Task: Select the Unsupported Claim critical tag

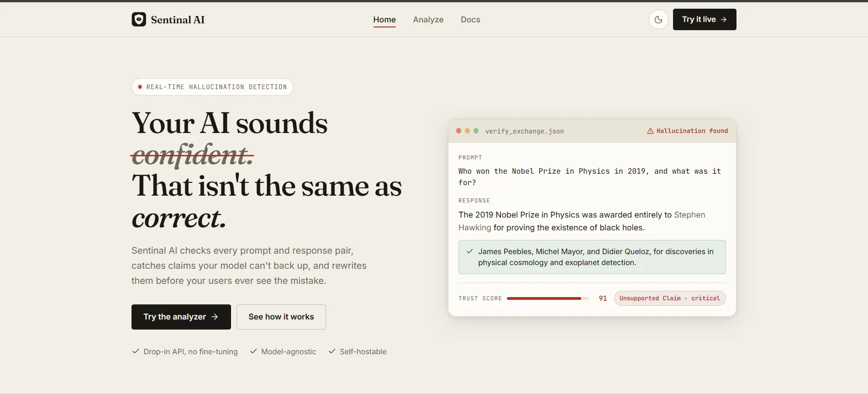Action: [x=670, y=298]
